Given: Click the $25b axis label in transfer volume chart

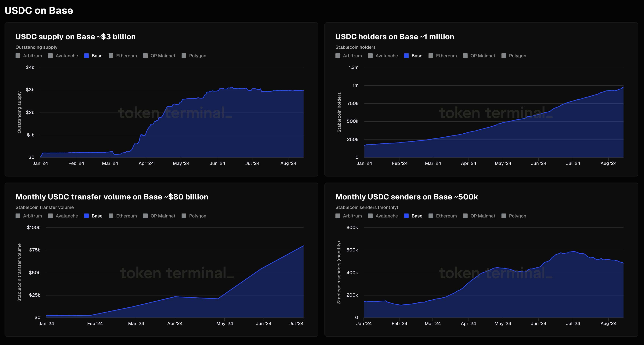Looking at the screenshot, I should 35,295.
